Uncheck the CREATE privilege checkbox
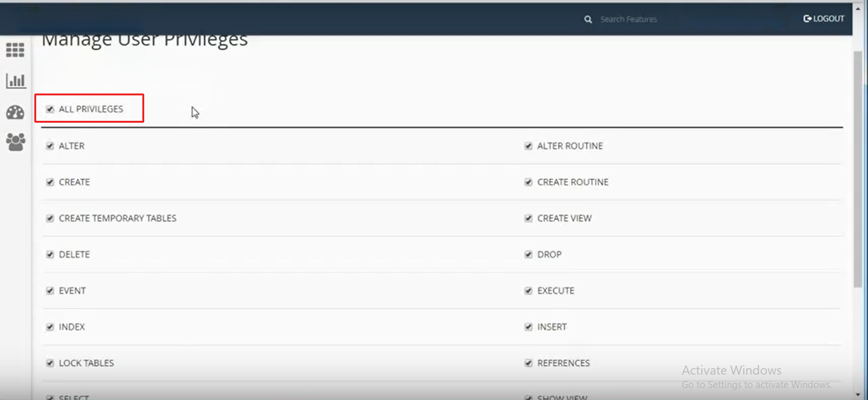The height and width of the screenshot is (400, 868). pyautogui.click(x=50, y=183)
